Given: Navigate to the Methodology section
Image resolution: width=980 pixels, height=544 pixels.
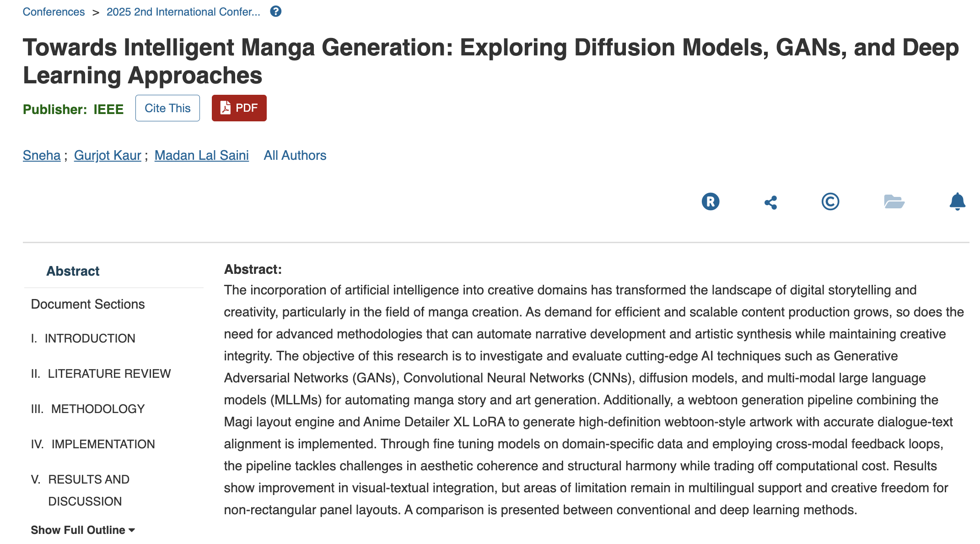Looking at the screenshot, I should tap(97, 409).
